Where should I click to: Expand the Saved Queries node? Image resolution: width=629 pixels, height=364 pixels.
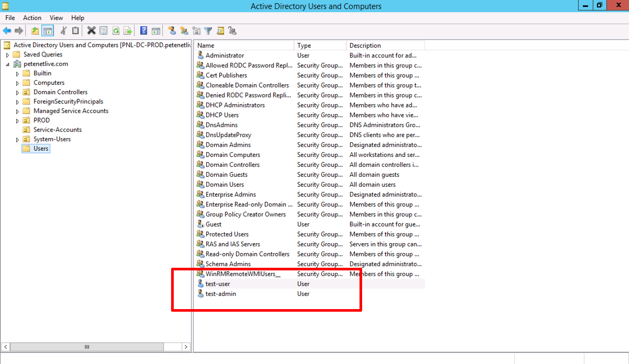tap(7, 54)
